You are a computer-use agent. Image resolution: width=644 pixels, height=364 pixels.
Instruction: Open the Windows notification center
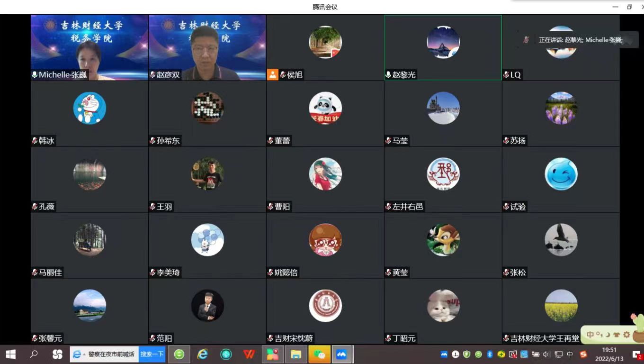click(636, 355)
